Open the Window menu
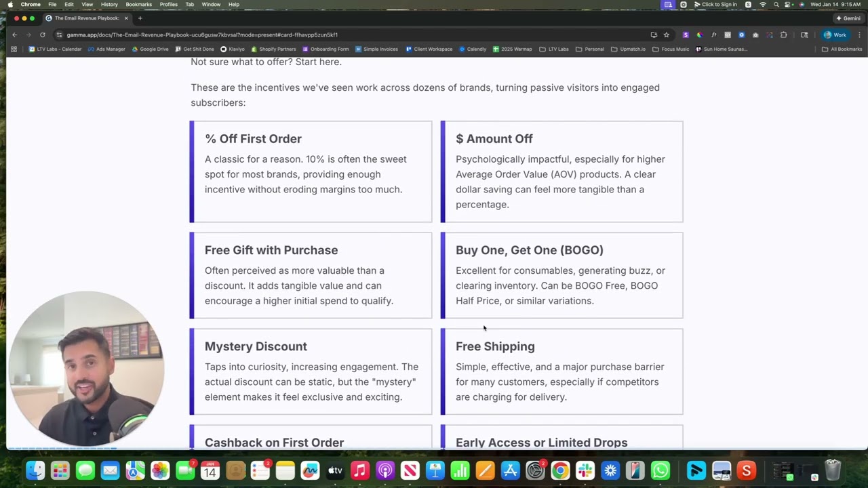This screenshot has height=488, width=868. [x=211, y=4]
